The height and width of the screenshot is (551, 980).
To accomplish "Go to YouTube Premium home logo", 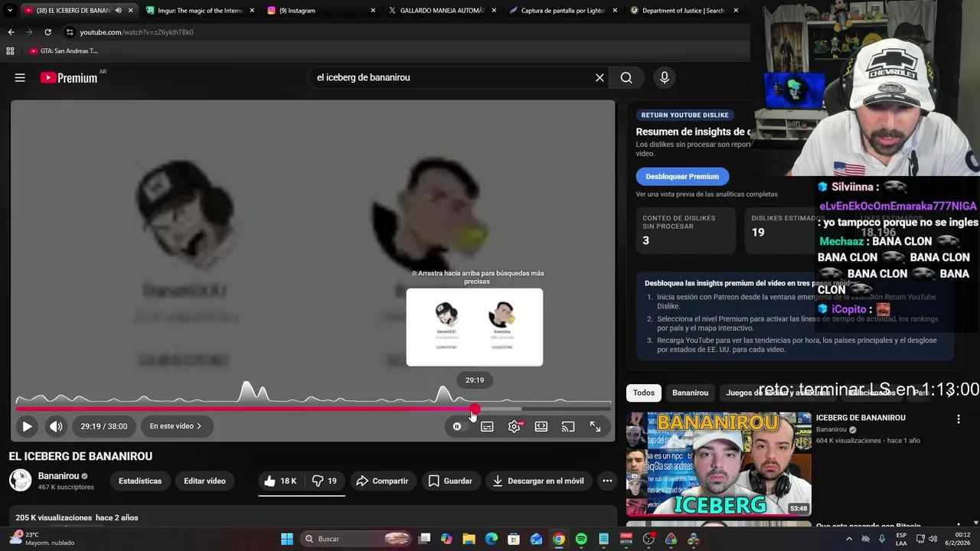I will coord(69,77).
